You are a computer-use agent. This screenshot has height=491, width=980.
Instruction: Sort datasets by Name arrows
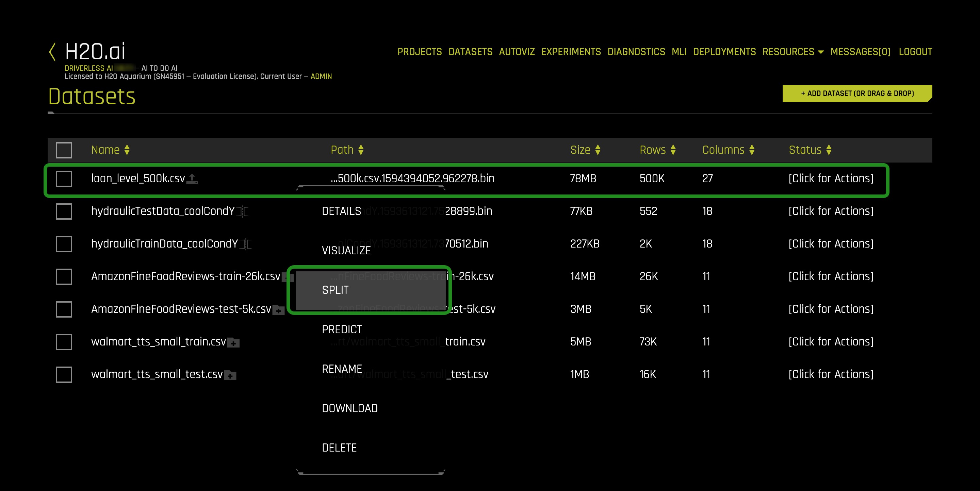pyautogui.click(x=127, y=150)
